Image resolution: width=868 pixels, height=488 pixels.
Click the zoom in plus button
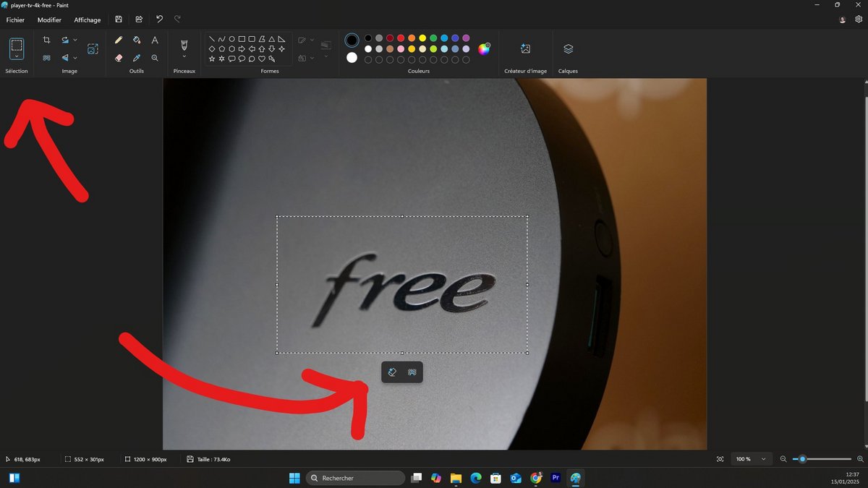860,459
